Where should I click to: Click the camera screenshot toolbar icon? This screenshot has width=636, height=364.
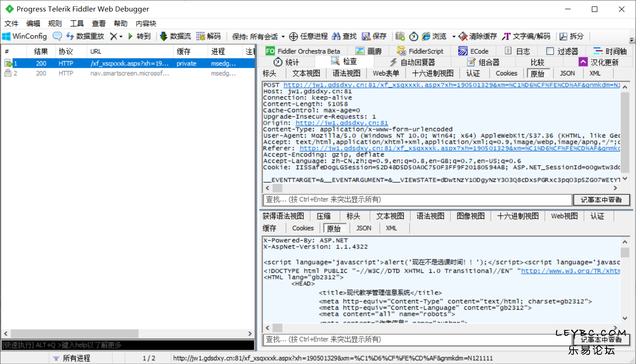(400, 36)
